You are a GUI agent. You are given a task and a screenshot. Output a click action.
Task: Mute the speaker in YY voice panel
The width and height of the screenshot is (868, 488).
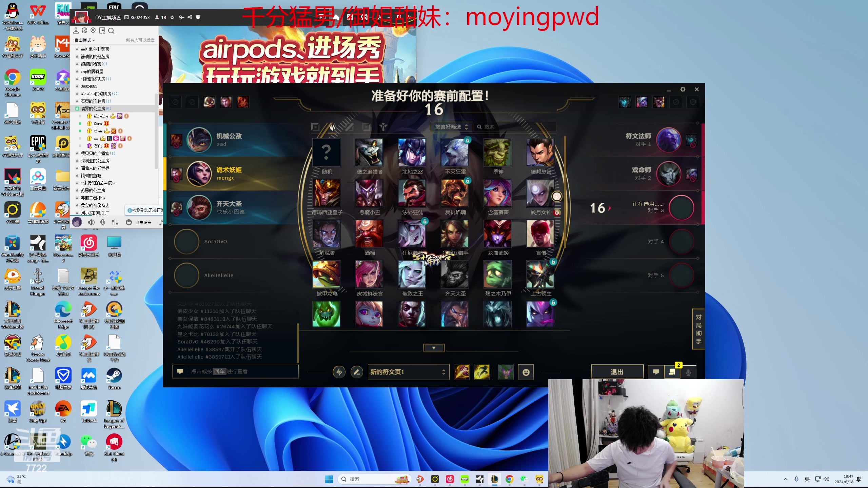click(x=91, y=222)
